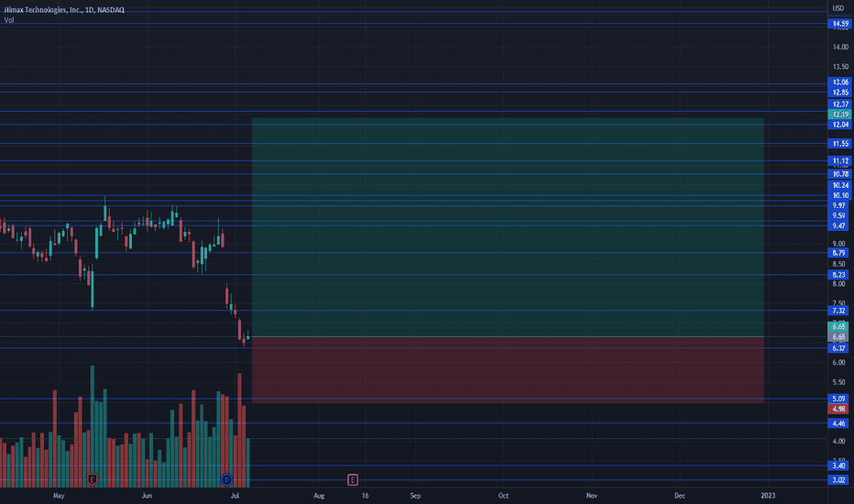Click the 10.10 price level label

click(840, 195)
